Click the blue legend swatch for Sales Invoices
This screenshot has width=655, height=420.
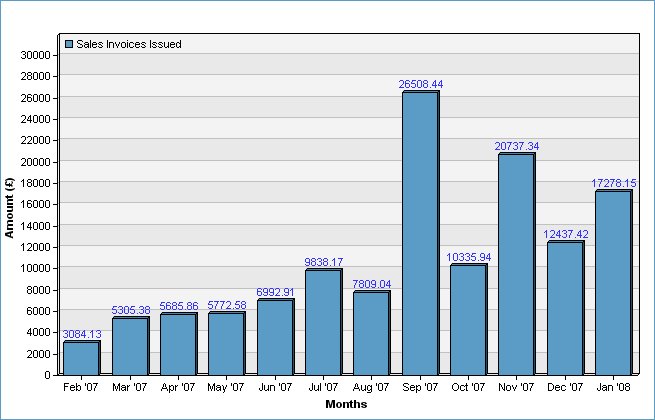(69, 44)
